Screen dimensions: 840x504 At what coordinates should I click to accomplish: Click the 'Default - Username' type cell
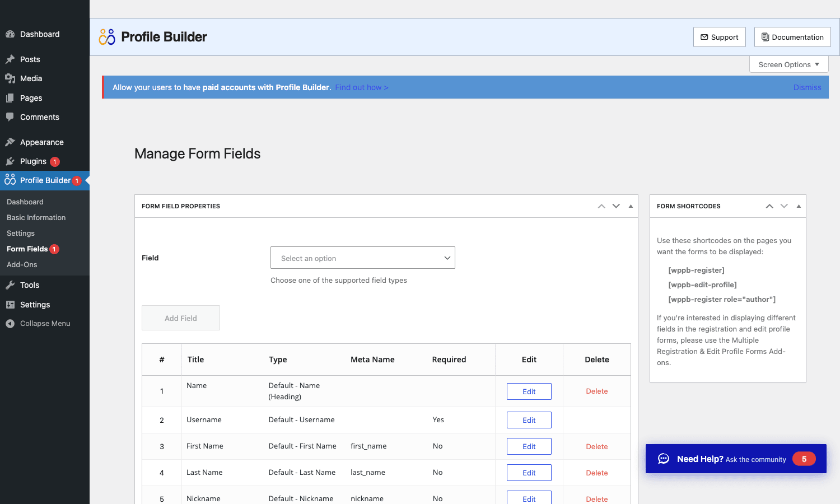[301, 420]
